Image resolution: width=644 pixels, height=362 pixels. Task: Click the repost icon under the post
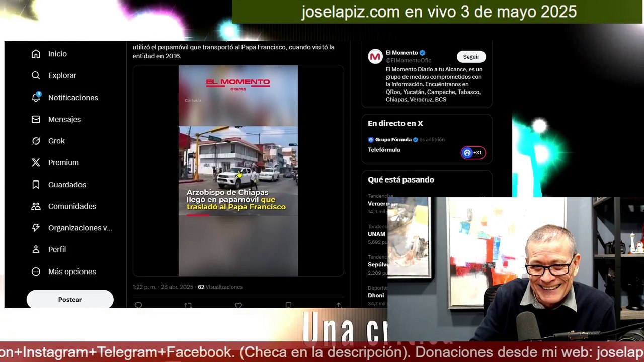[188, 305]
